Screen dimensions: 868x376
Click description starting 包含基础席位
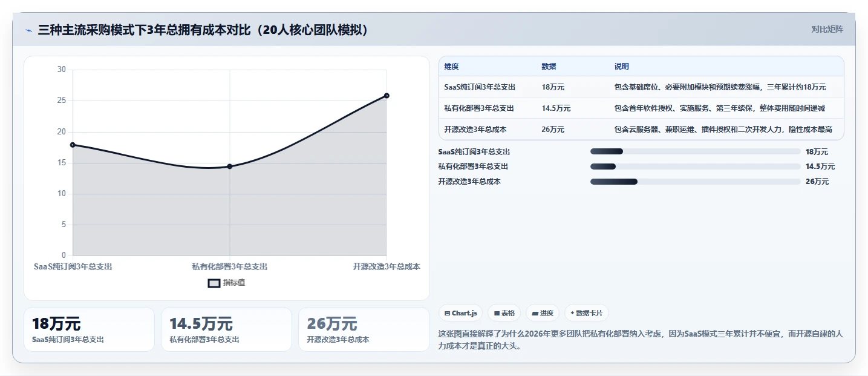pyautogui.click(x=720, y=87)
